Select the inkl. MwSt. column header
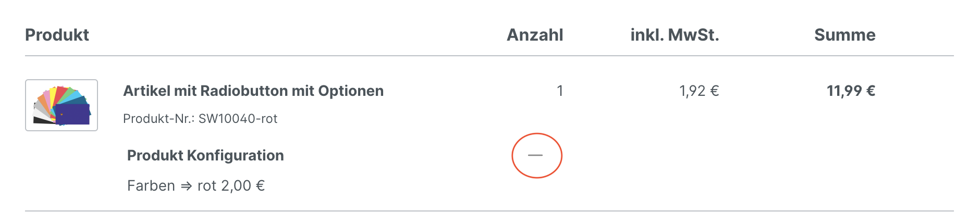The image size is (980, 224). [675, 35]
